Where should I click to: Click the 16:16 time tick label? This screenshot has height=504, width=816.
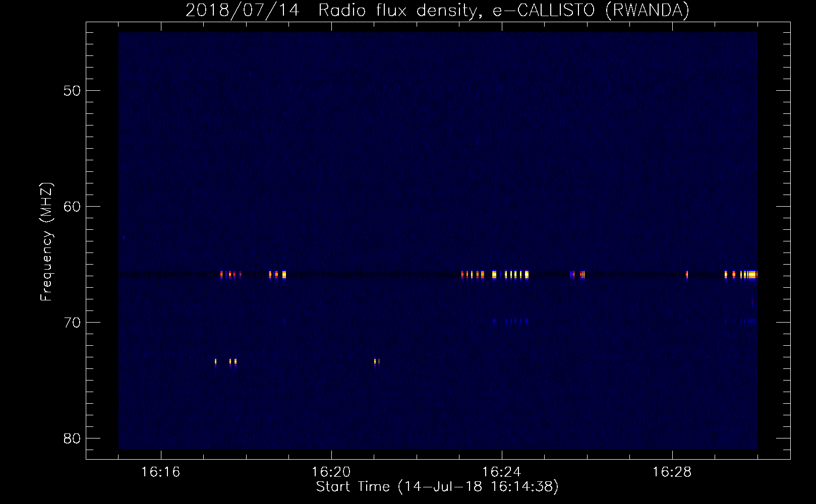(x=161, y=472)
